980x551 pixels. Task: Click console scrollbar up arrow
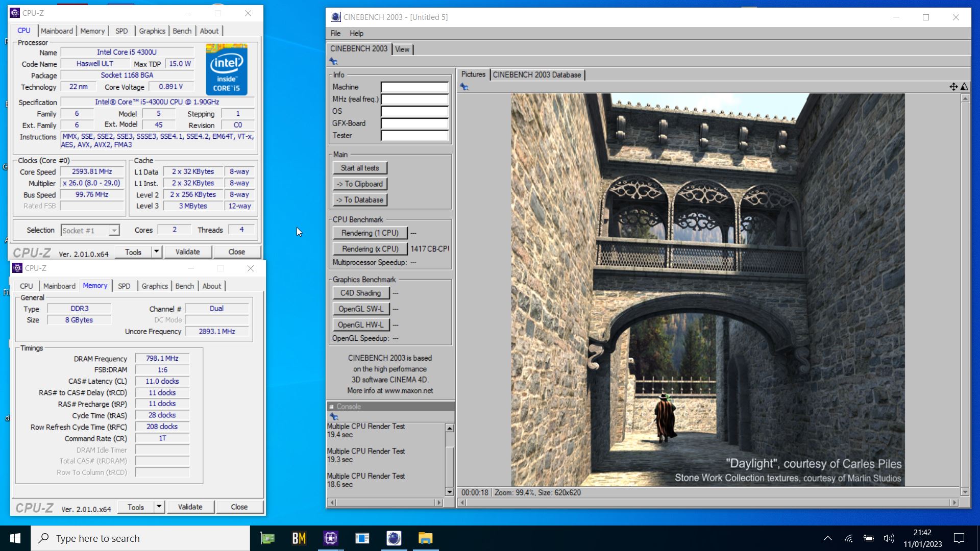coord(450,428)
